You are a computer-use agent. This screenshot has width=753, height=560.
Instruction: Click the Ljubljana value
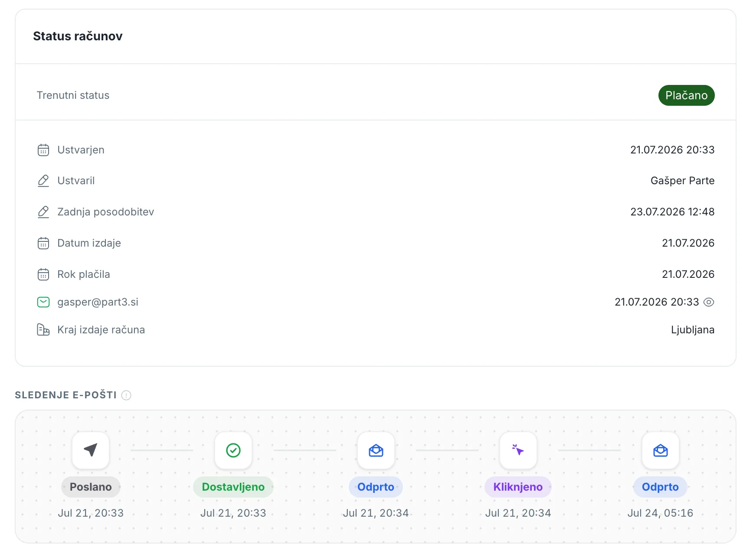point(693,330)
